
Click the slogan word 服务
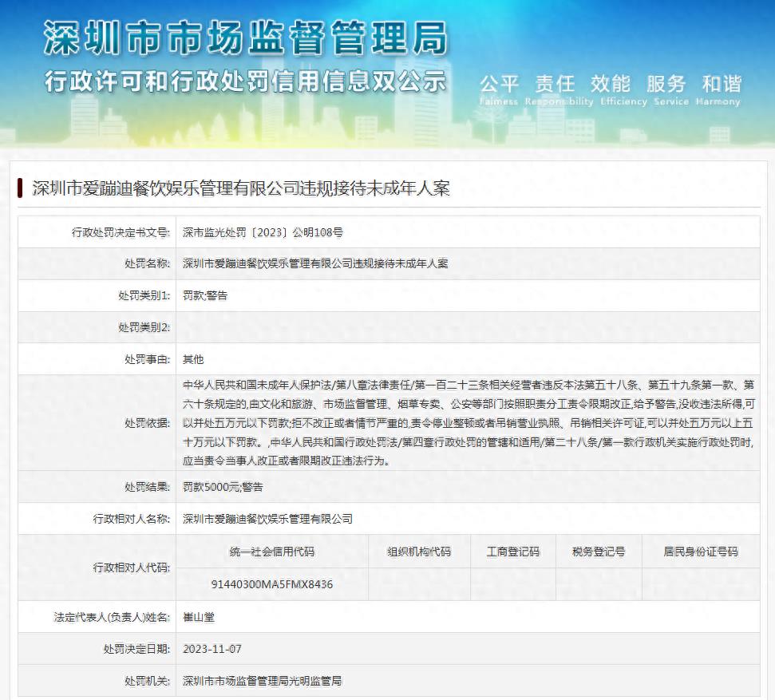pos(666,84)
